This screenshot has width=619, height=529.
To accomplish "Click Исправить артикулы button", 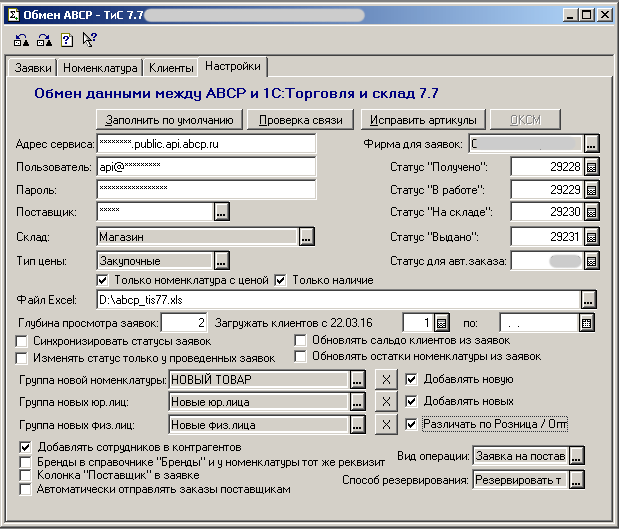I will (x=423, y=120).
